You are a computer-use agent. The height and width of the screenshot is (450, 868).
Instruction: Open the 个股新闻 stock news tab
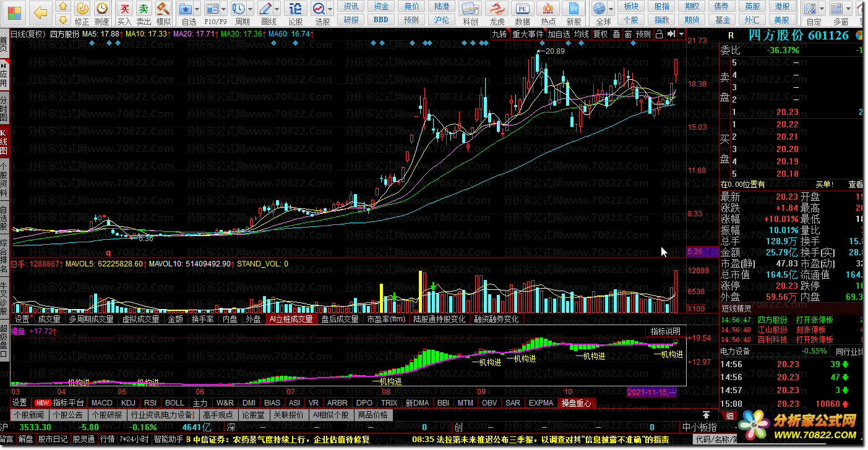29,415
